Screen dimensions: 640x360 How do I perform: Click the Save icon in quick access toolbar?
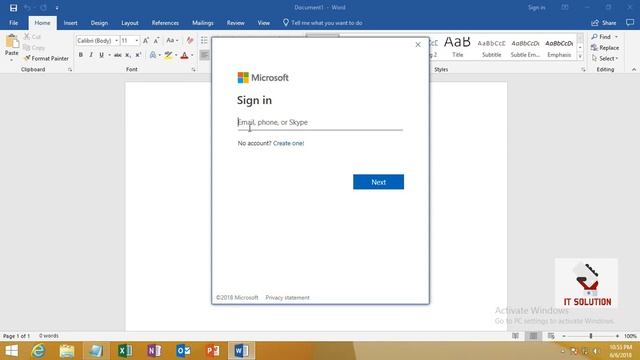[13, 8]
